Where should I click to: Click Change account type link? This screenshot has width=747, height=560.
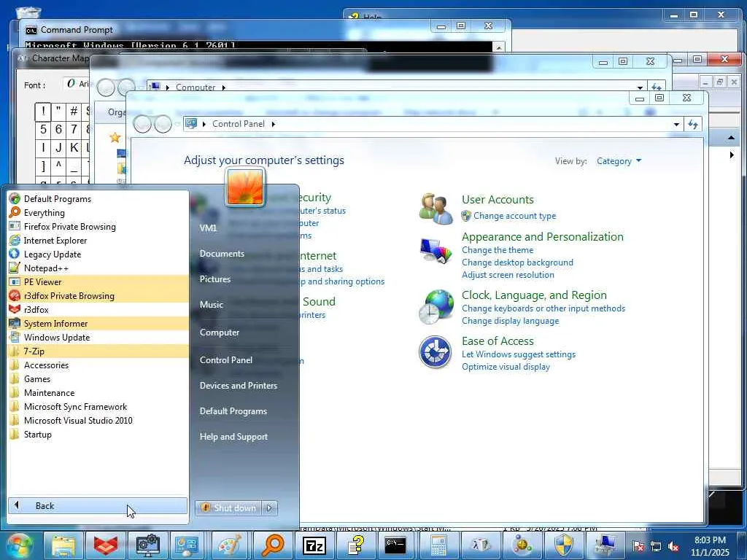pyautogui.click(x=514, y=216)
